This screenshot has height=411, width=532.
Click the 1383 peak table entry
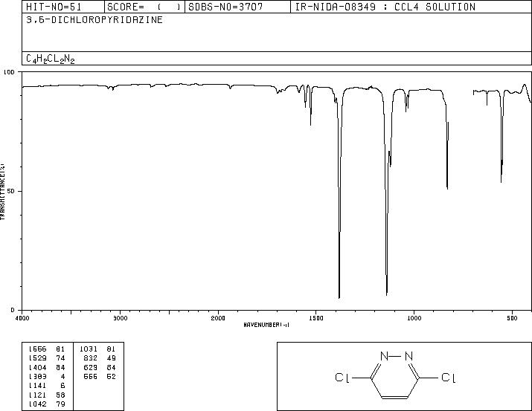pos(38,376)
